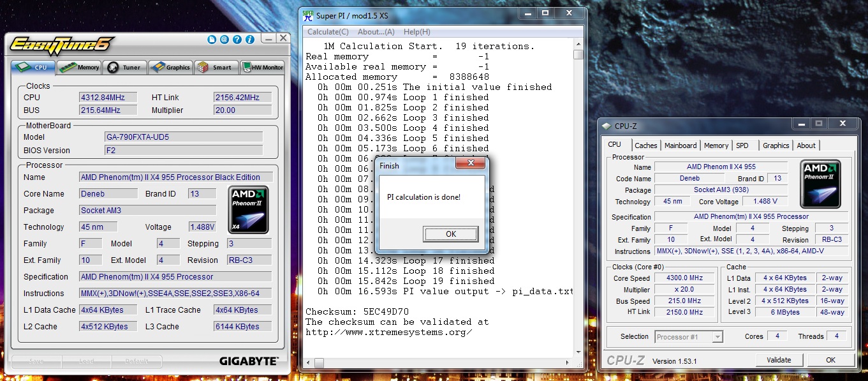Click OK in the Finish dialog
Screen dimensions: 868x381
tap(451, 234)
